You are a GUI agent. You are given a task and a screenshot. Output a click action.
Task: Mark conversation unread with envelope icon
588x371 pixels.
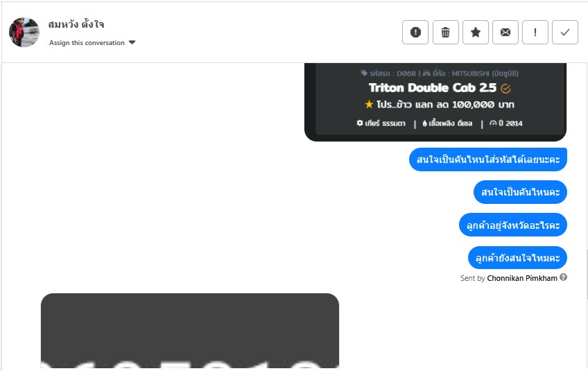pos(505,33)
